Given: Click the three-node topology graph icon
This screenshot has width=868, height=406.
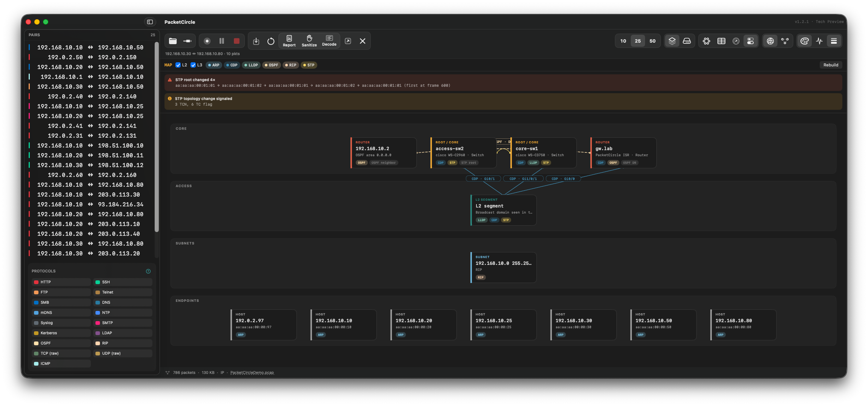Looking at the screenshot, I should [785, 41].
